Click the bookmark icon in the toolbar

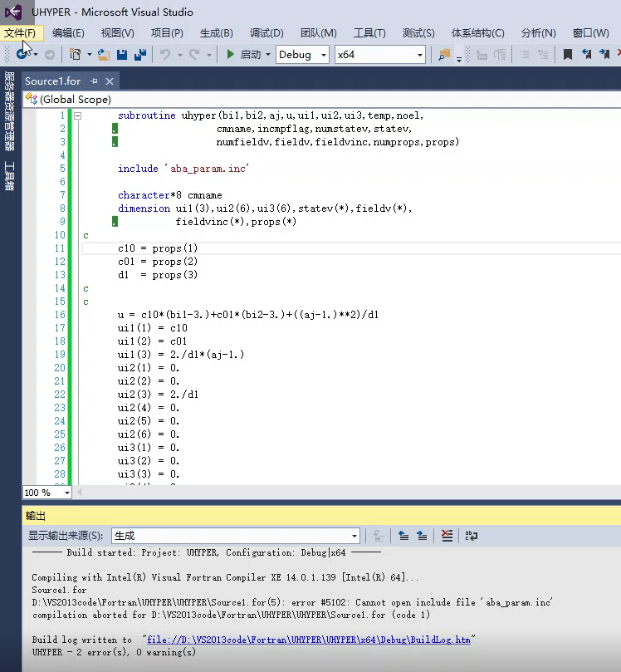(x=568, y=55)
